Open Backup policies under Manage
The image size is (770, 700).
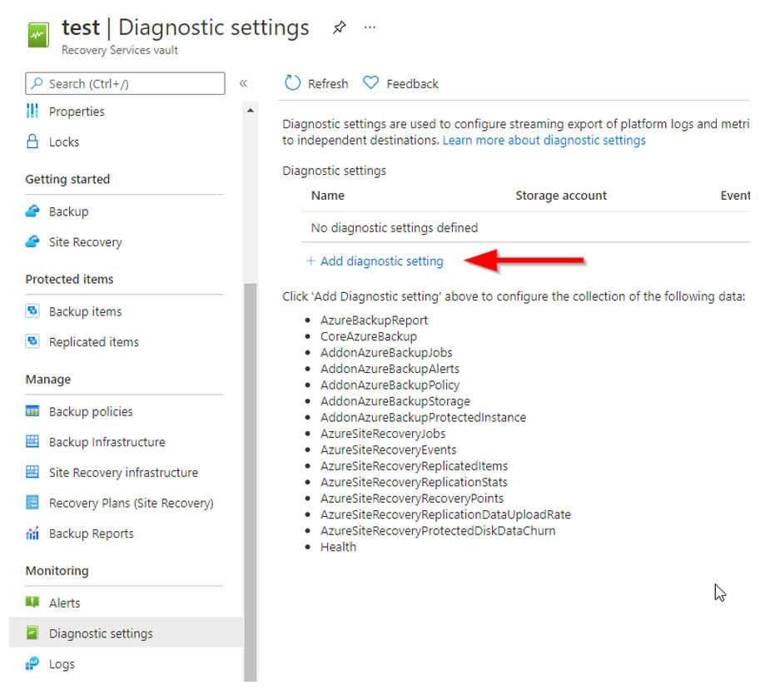click(91, 412)
